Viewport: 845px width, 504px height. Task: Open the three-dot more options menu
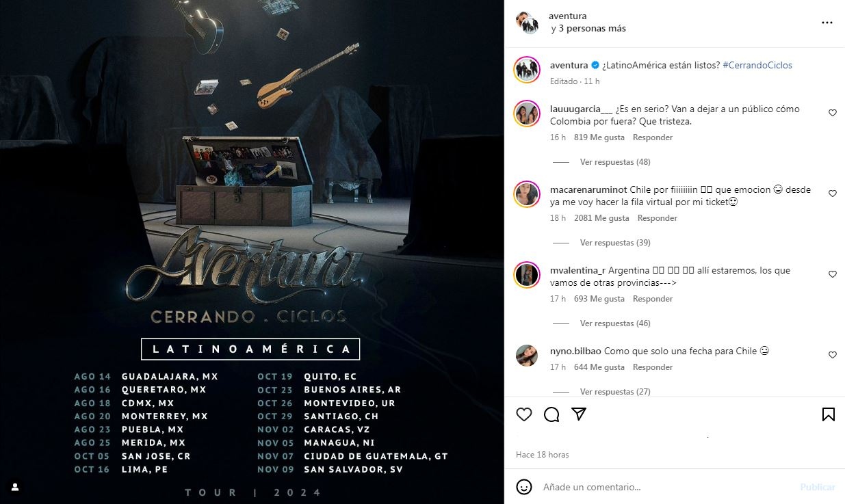(827, 23)
